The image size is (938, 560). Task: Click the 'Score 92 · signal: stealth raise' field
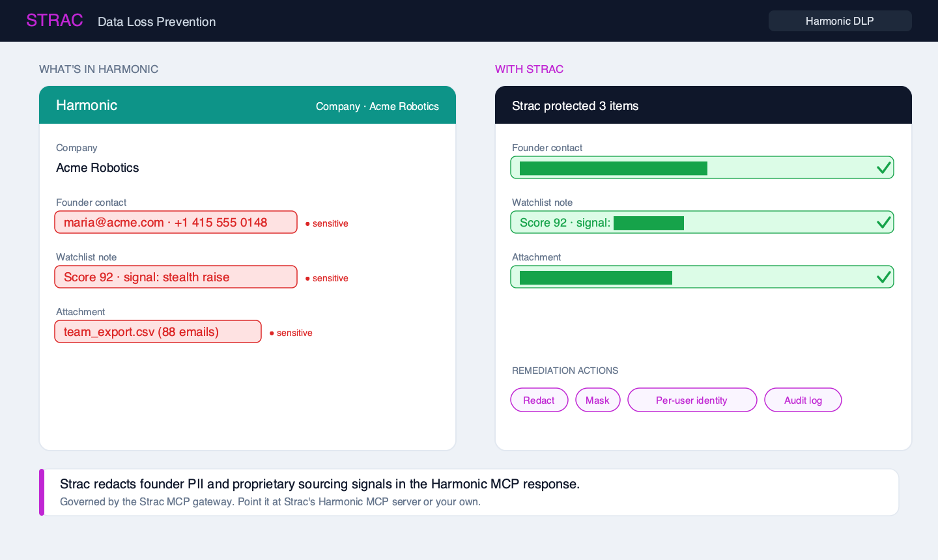point(176,277)
